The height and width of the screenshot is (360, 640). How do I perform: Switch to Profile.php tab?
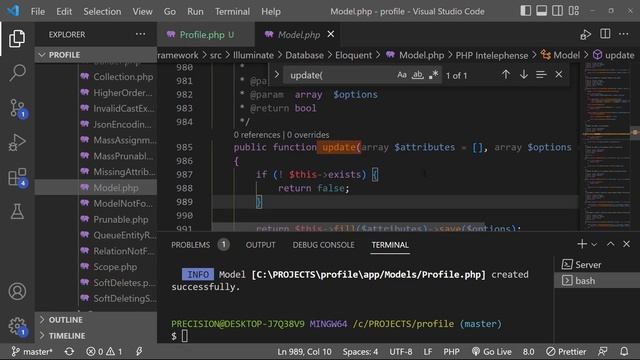(206, 35)
